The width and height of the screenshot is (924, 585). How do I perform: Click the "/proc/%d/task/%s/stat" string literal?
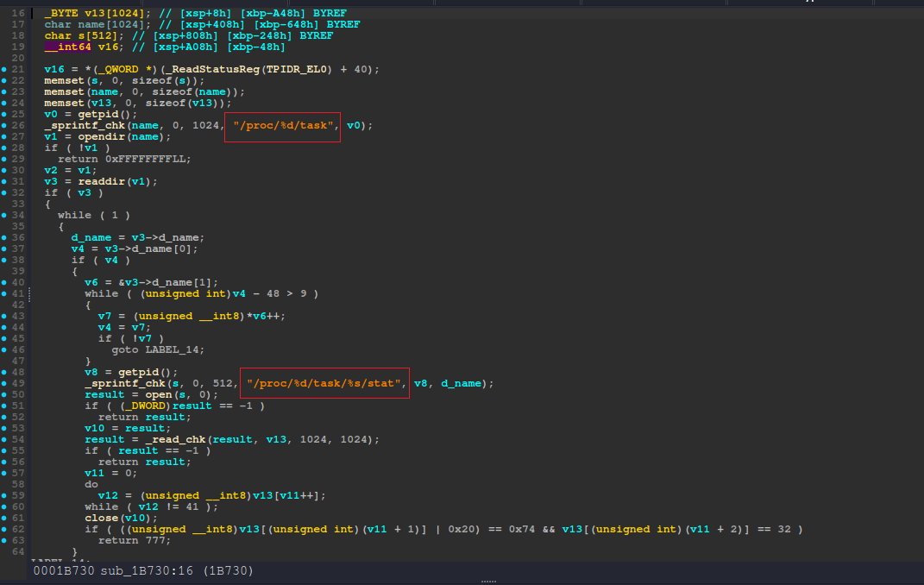(x=324, y=383)
